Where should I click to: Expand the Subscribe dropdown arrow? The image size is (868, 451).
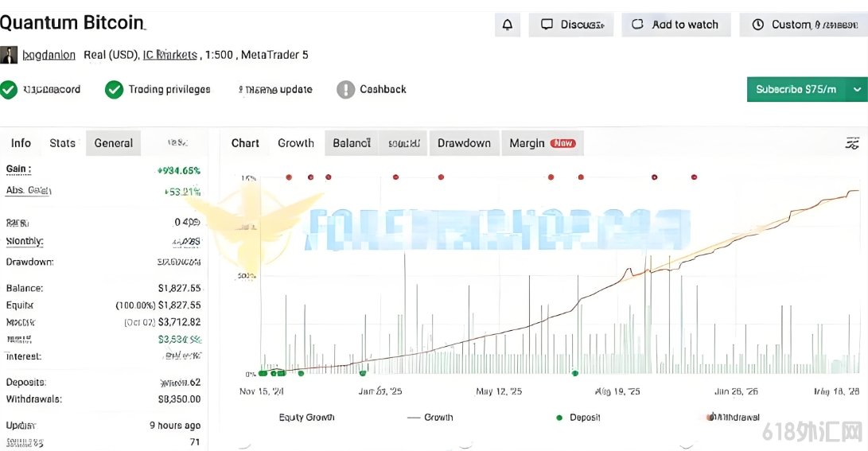point(857,89)
